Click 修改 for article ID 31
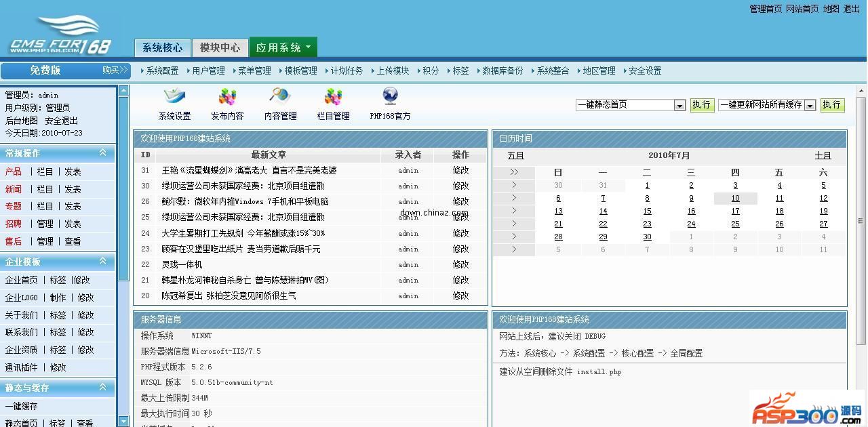Image resolution: width=868 pixels, height=427 pixels. coord(460,170)
